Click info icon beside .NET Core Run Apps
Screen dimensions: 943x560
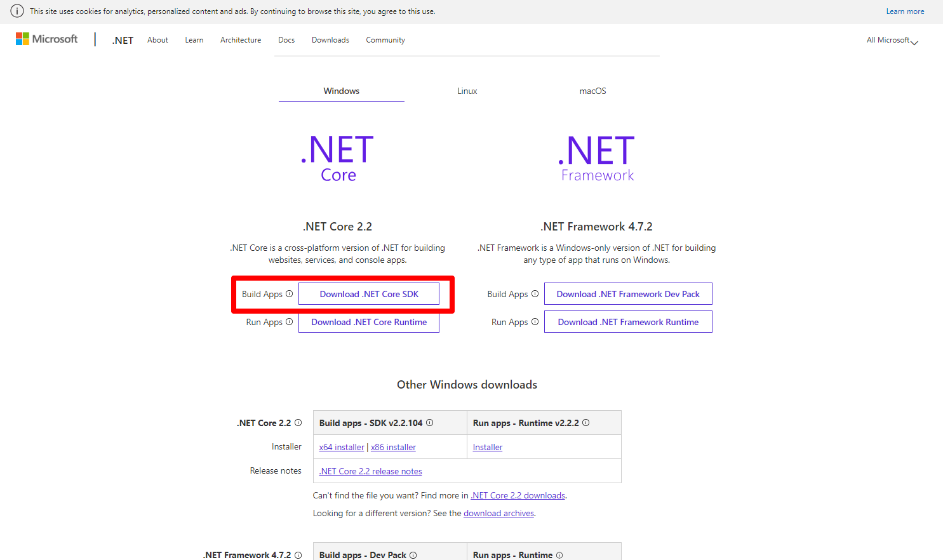point(290,322)
